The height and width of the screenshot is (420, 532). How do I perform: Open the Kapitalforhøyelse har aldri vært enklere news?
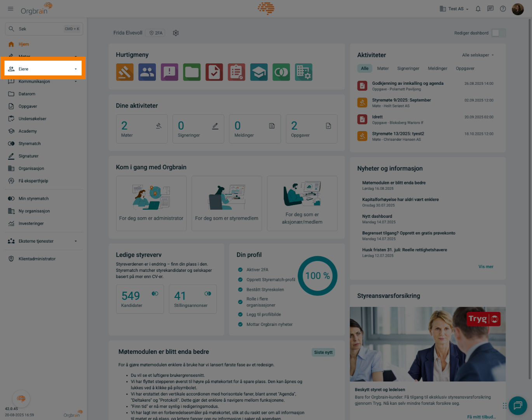tap(400, 199)
